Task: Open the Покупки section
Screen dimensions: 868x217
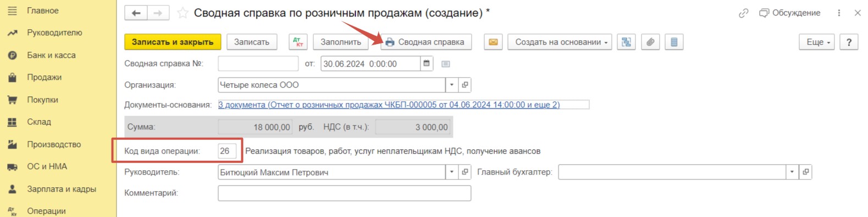Action: click(42, 100)
